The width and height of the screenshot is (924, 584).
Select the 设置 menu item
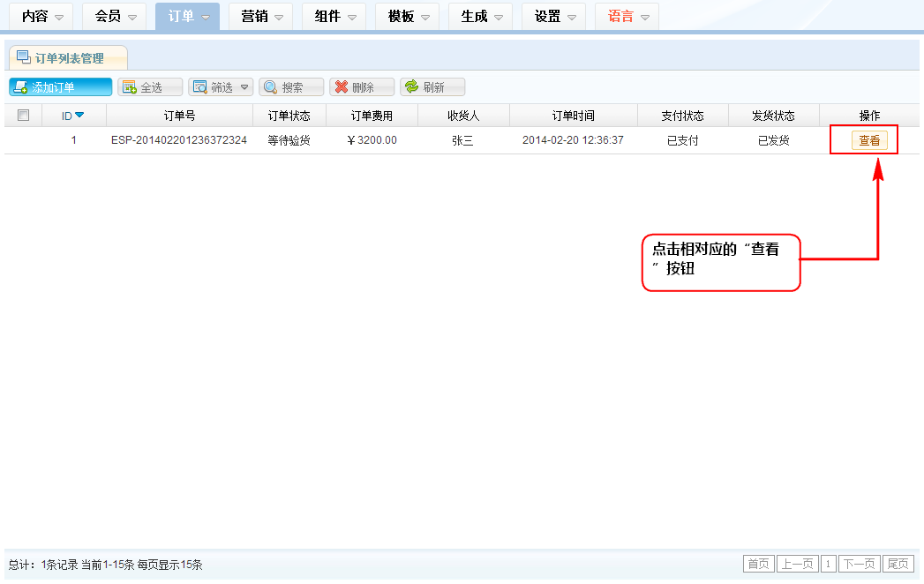click(547, 16)
